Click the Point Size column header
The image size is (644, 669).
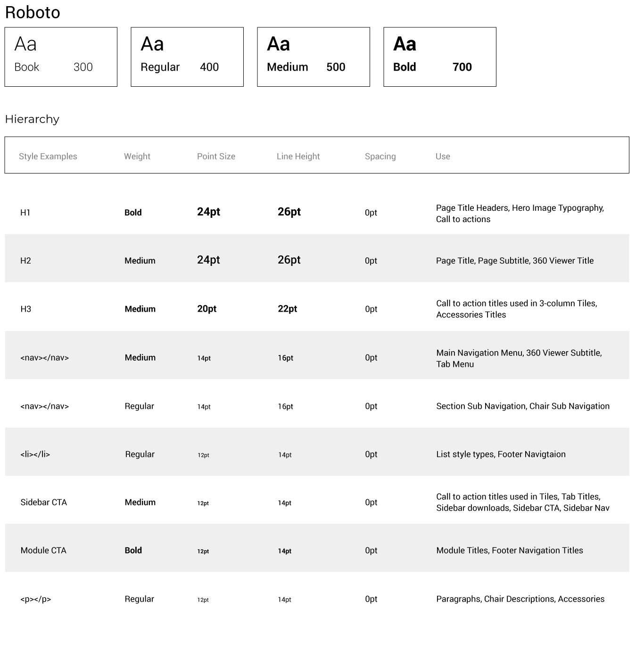click(216, 157)
